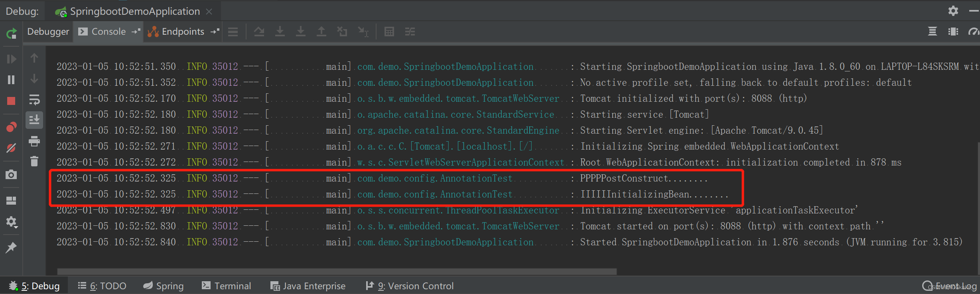This screenshot has height=294, width=980.
Task: Open the 6: TODO tool window
Action: coord(102,286)
